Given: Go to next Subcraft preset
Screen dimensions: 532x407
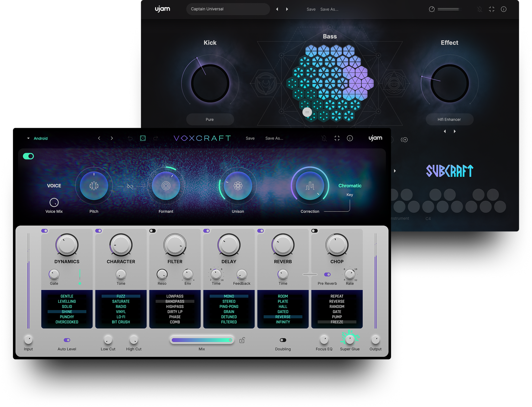Looking at the screenshot, I should (x=287, y=9).
